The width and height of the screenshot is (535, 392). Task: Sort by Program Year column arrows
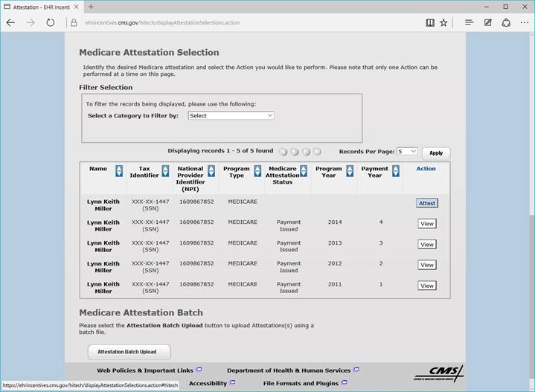(349, 171)
